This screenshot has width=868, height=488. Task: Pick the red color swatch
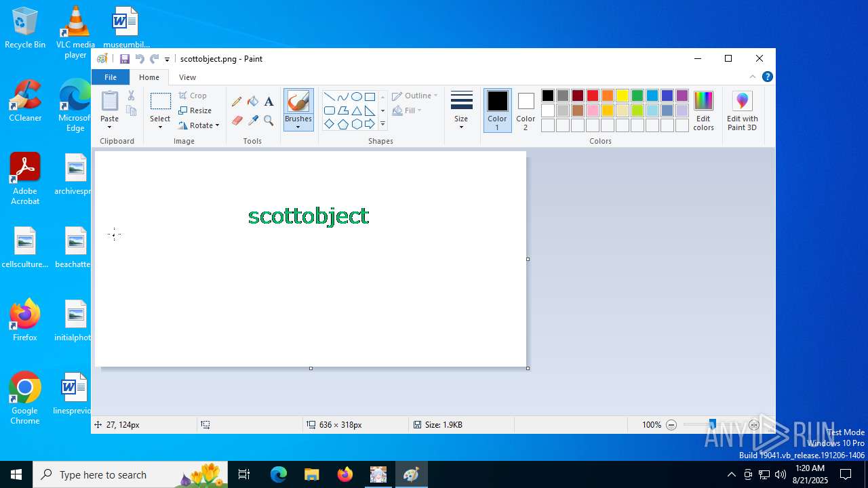[x=593, y=96]
